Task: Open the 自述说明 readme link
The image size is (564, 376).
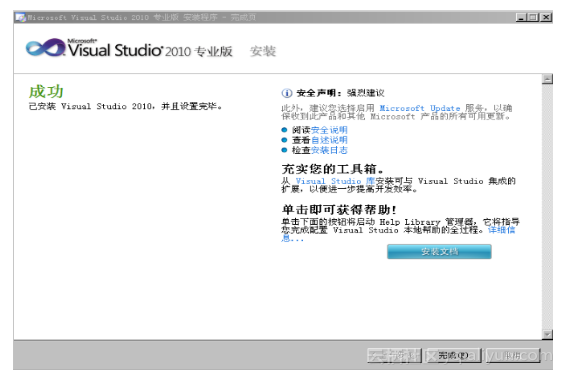Action: pos(329,140)
